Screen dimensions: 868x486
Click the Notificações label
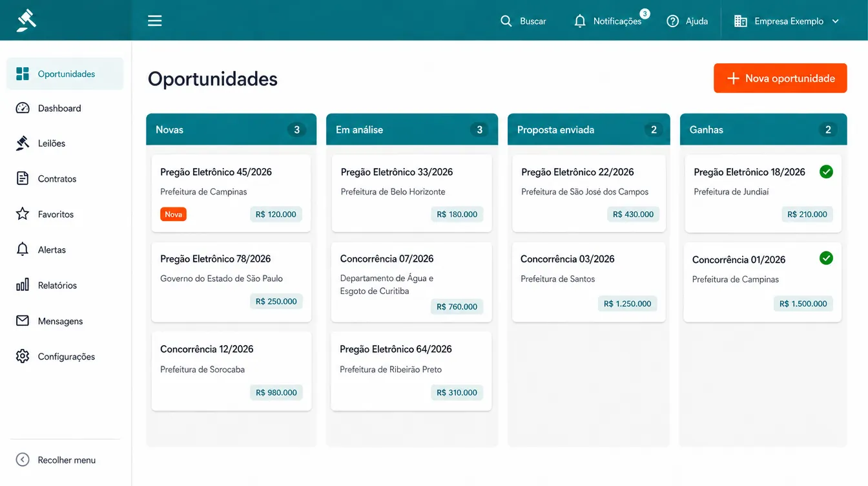coord(617,21)
